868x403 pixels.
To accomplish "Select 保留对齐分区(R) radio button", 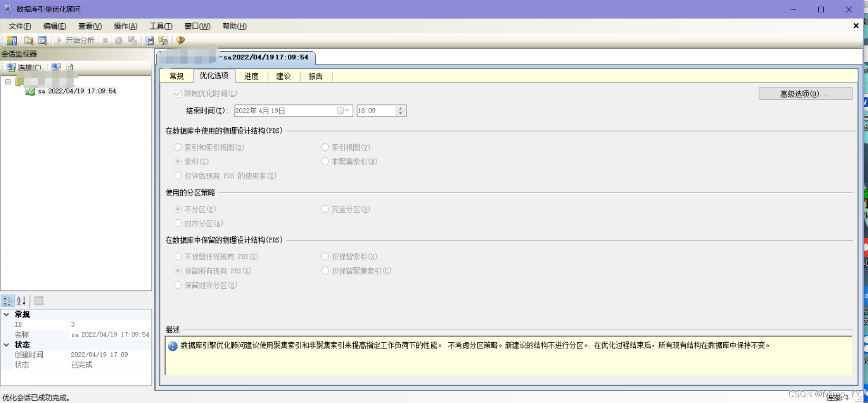I will point(178,285).
